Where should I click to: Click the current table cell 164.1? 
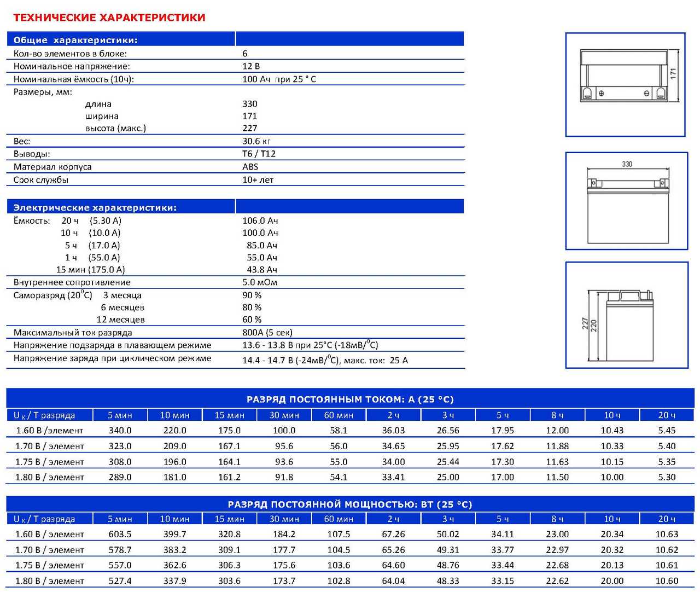tap(230, 462)
